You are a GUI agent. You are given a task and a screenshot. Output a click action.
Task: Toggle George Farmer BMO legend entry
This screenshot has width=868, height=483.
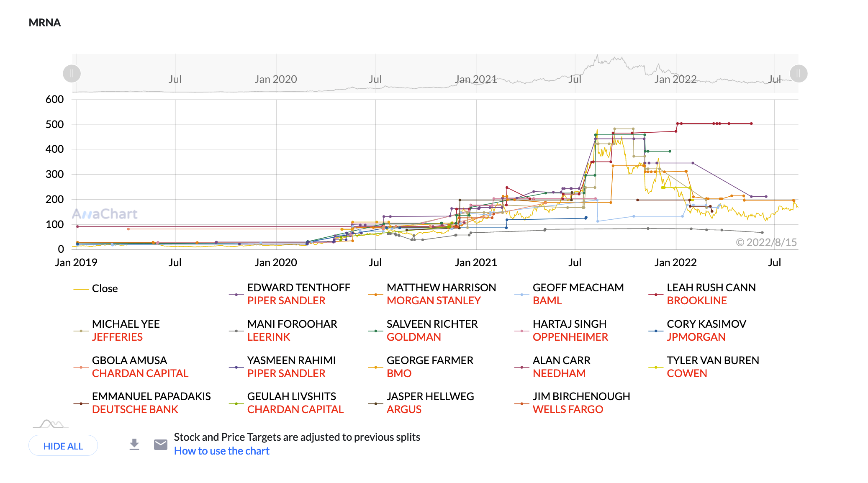(x=421, y=367)
